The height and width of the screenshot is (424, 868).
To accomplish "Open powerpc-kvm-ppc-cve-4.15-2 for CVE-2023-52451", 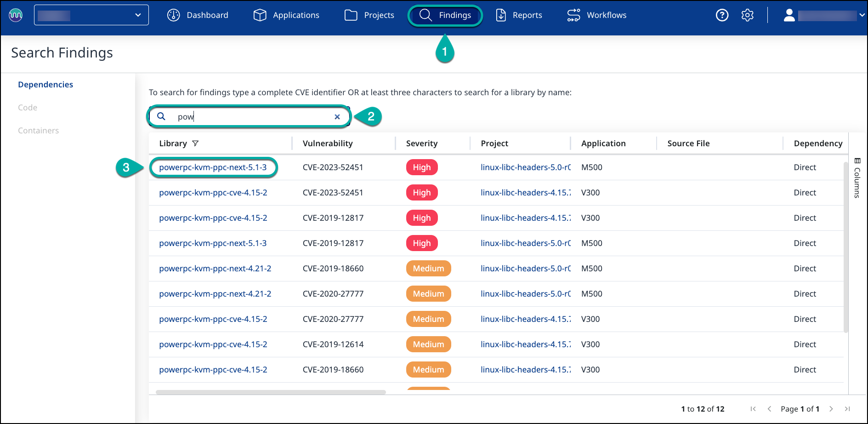I will click(213, 193).
